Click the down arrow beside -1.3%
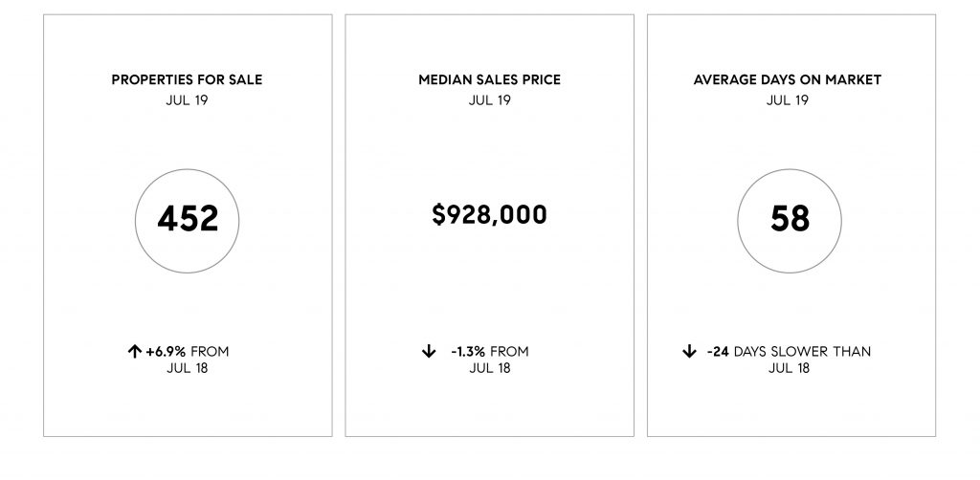The width and height of the screenshot is (980, 480). point(428,352)
